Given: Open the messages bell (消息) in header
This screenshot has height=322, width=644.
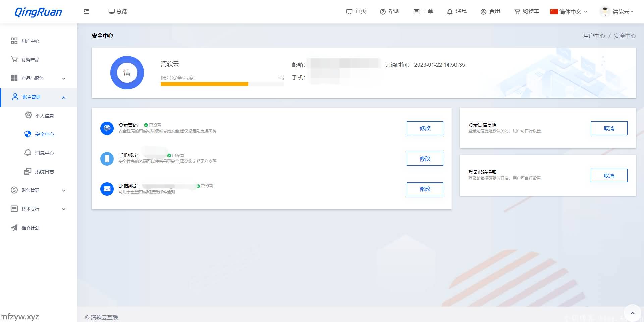Looking at the screenshot, I should pos(457,11).
